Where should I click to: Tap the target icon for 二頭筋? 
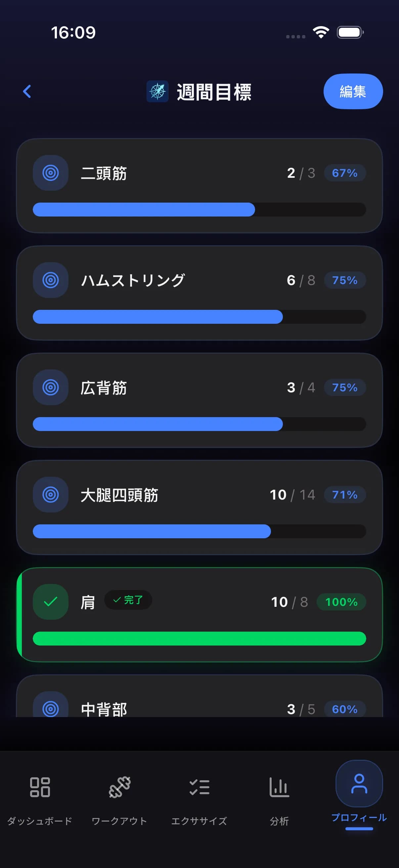[x=51, y=173]
